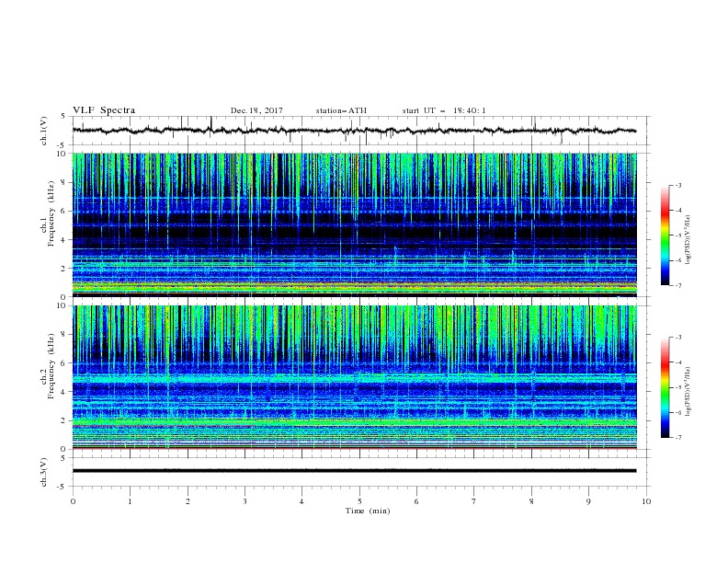Click the ch.2 spectrogram "4" kHz tick label

point(64,392)
